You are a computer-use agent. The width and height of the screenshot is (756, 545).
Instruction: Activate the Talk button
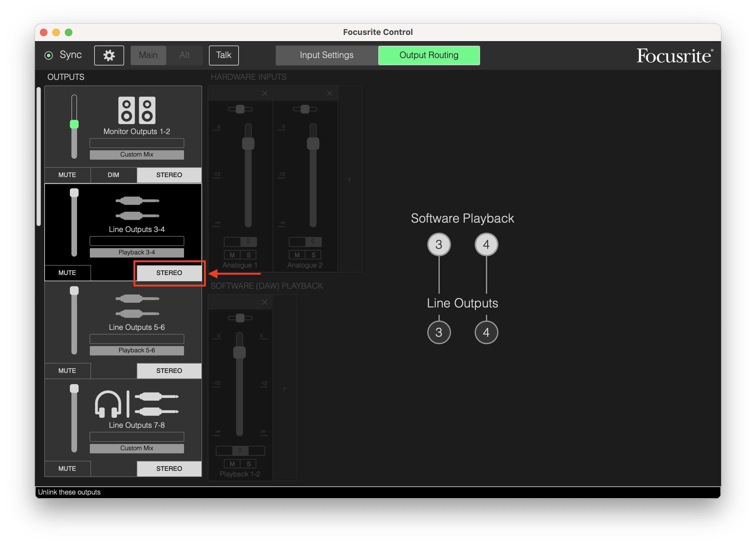224,55
